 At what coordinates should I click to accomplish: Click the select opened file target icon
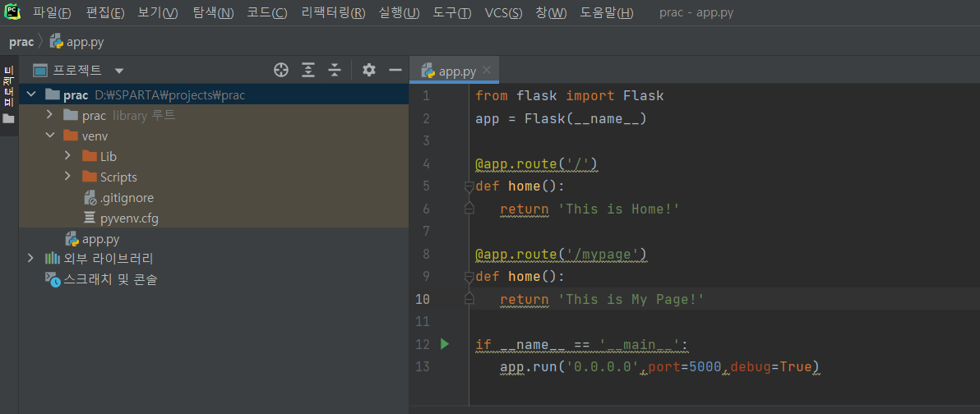pyautogui.click(x=281, y=70)
